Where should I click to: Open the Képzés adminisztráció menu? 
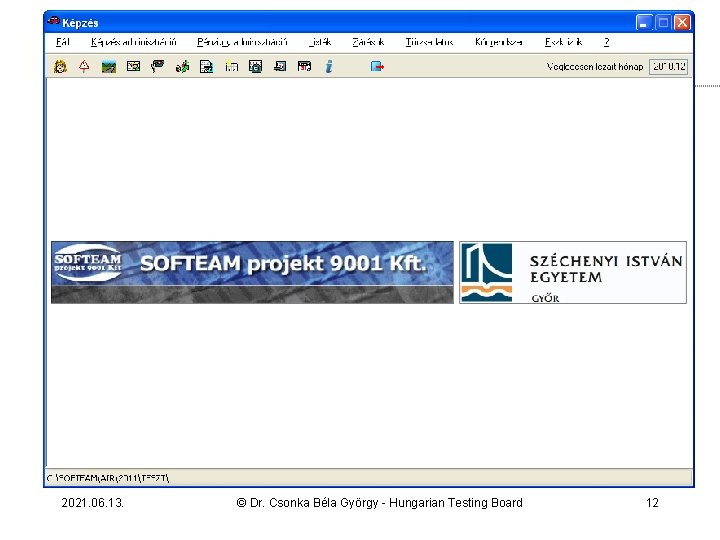point(134,42)
